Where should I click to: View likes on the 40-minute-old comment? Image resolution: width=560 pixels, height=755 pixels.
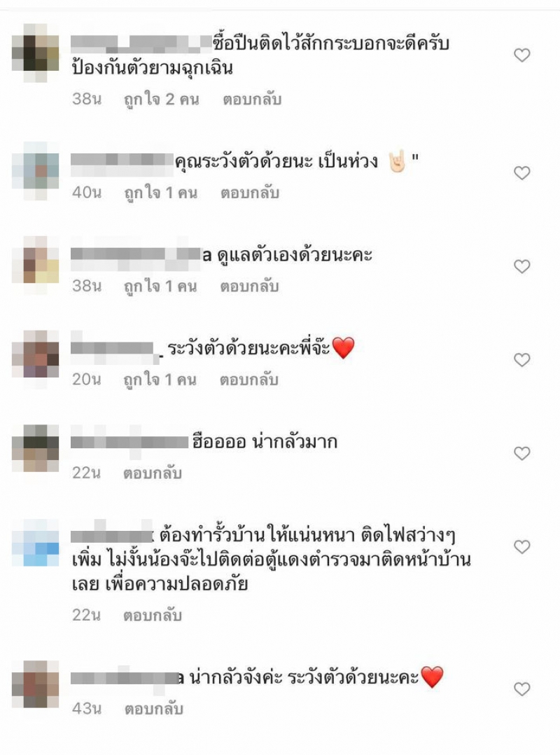tap(161, 193)
